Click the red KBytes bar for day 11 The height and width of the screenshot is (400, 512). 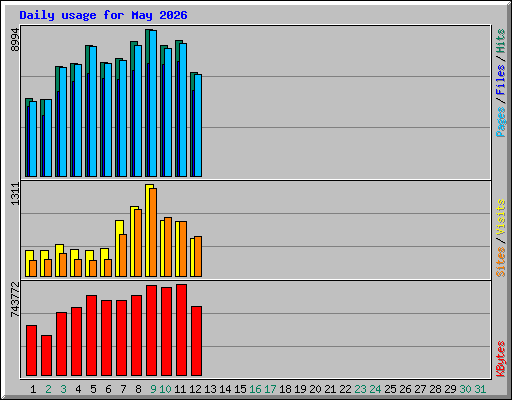pos(181,330)
